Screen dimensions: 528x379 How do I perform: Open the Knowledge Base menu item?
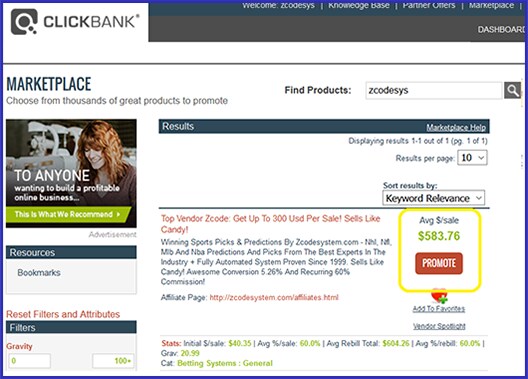(x=359, y=5)
